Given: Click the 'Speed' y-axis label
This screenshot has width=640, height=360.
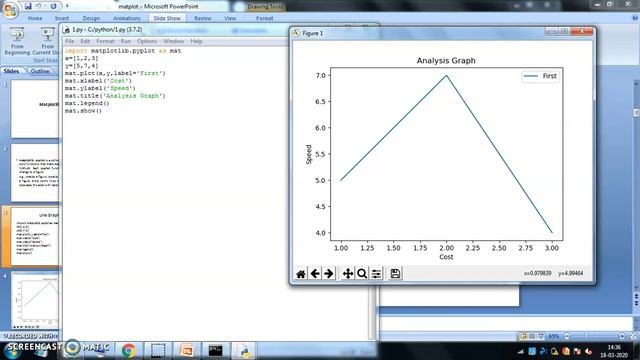Looking at the screenshot, I should (x=309, y=154).
